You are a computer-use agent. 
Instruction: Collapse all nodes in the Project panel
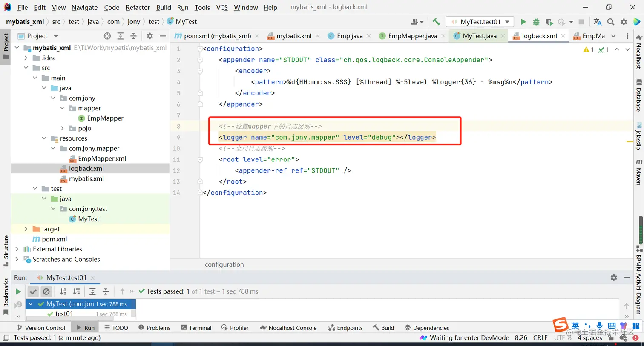click(134, 36)
